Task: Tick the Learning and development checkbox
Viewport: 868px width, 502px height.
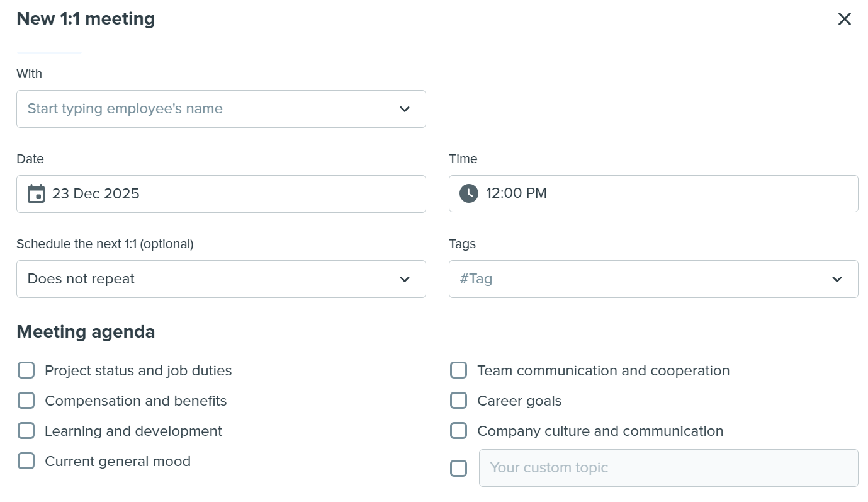Action: pos(26,431)
